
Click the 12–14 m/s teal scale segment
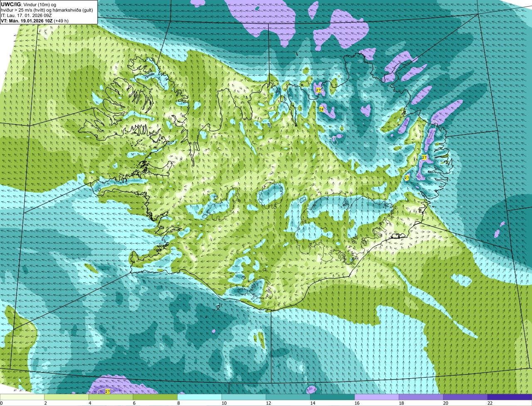(x=288, y=397)
